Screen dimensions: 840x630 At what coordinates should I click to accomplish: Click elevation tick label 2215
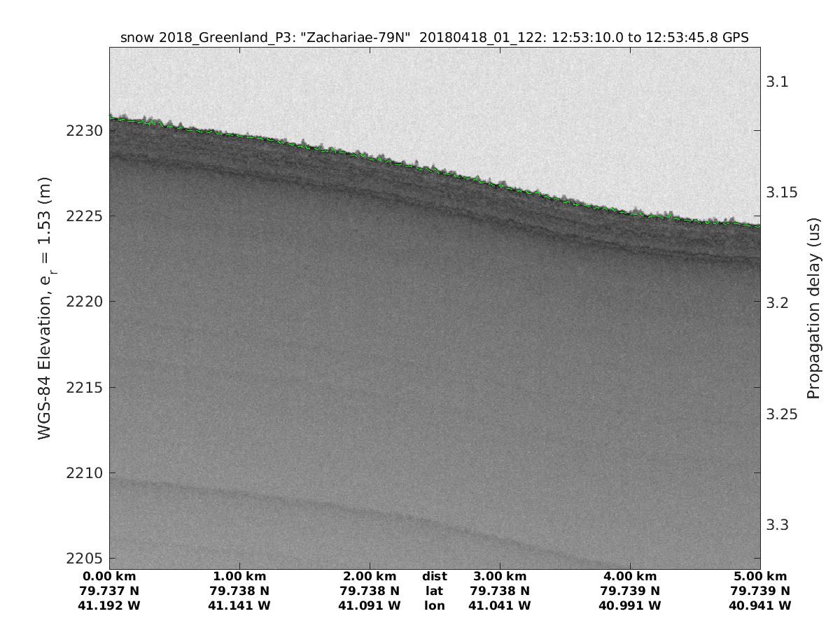pyautogui.click(x=85, y=388)
